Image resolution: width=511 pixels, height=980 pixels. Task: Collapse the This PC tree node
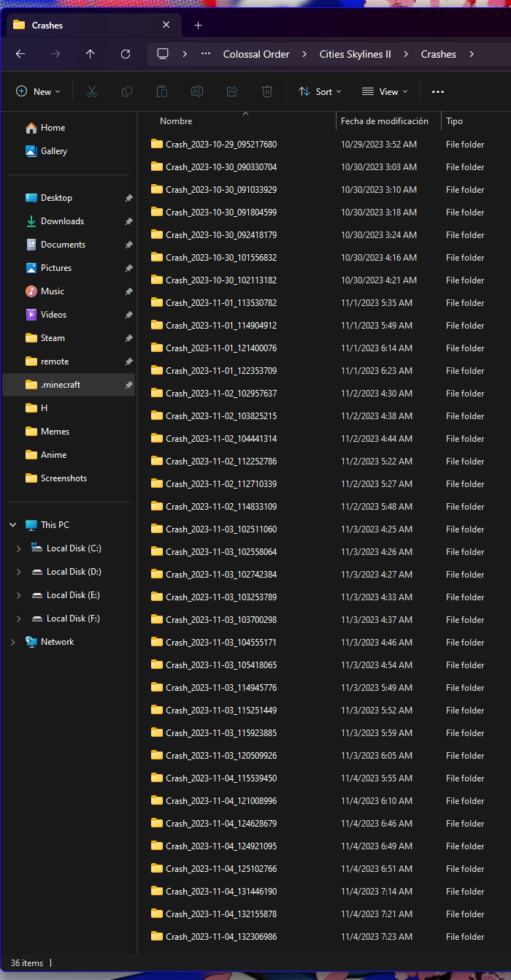13,525
